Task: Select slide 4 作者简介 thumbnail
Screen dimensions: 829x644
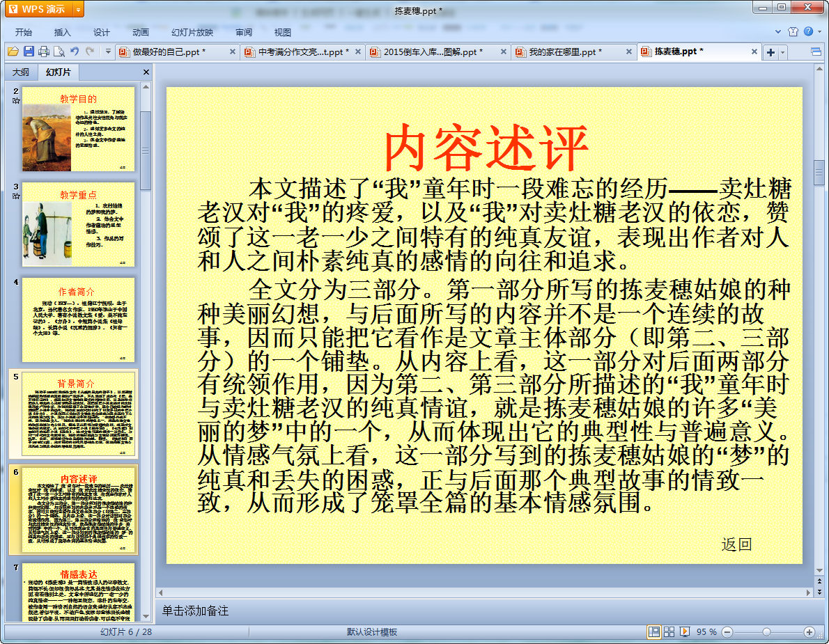Action: tap(78, 320)
